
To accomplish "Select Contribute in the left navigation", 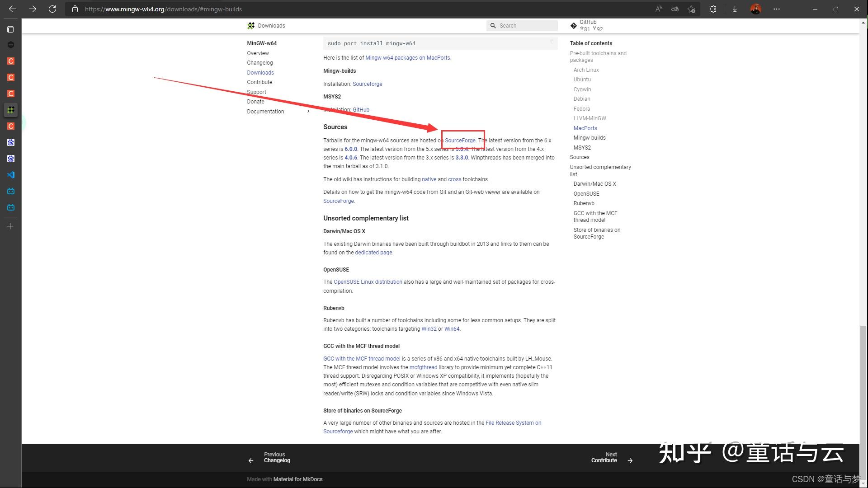I will point(259,82).
